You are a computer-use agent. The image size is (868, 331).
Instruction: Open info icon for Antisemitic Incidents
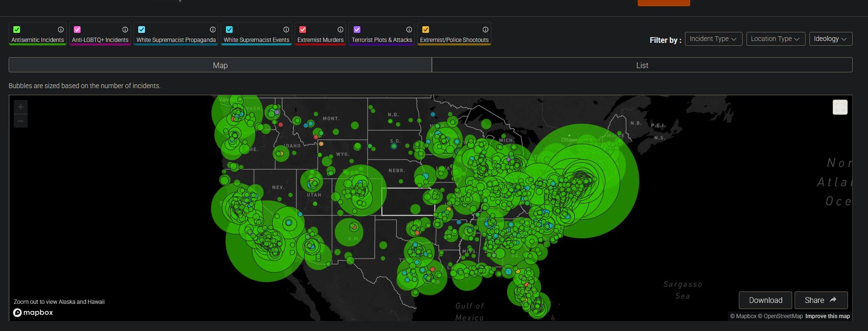pos(61,30)
